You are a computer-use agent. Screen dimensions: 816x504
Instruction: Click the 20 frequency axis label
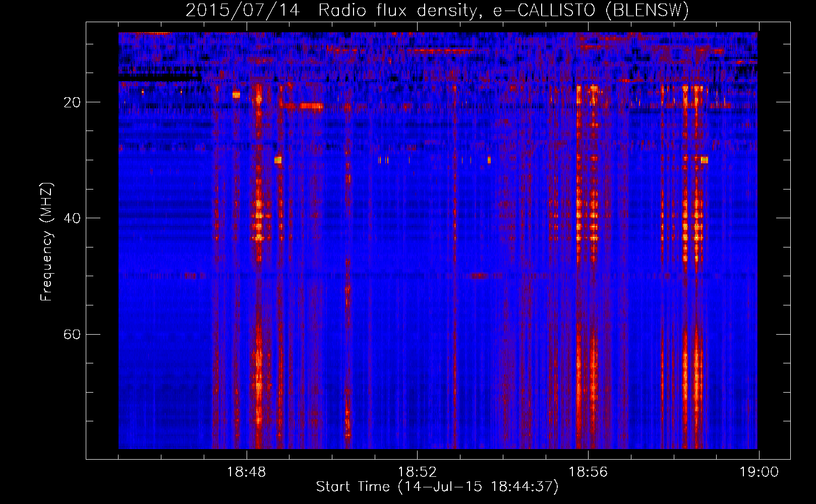[x=72, y=102]
